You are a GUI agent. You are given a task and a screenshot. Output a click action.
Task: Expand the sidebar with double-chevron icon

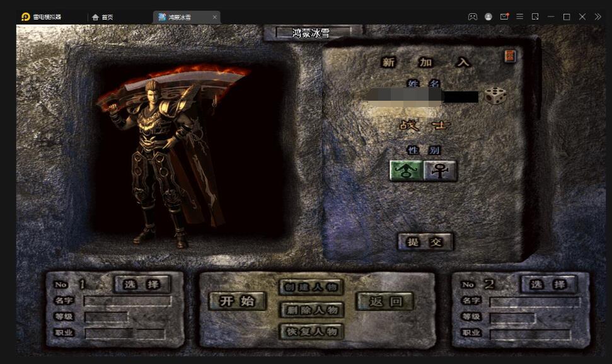(598, 17)
